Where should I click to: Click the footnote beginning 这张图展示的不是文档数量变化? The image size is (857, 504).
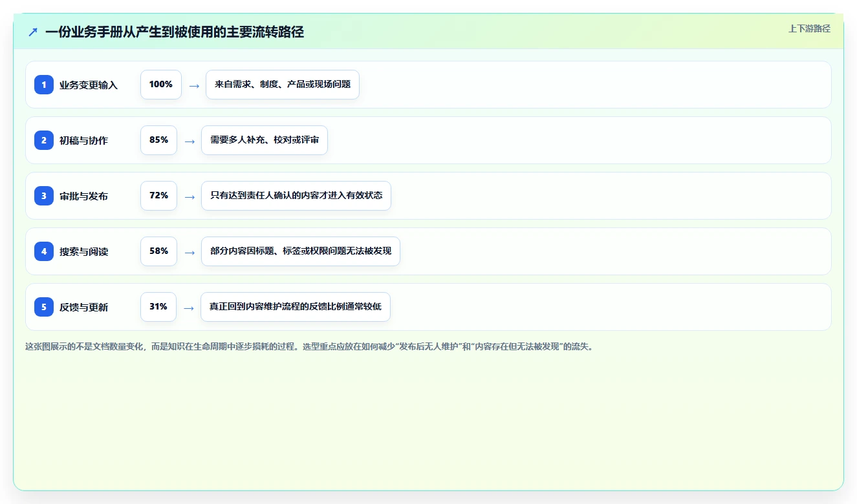309,346
